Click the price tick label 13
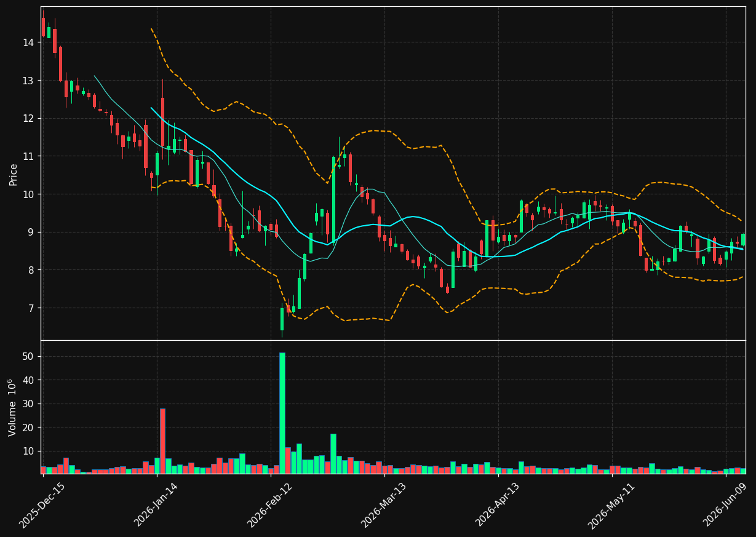 29,81
